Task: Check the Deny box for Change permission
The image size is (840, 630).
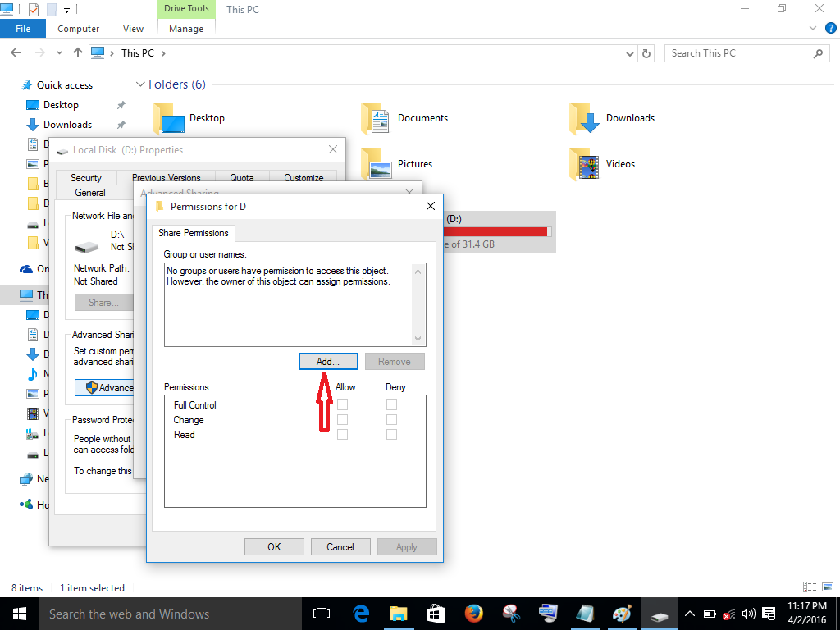Action: click(391, 419)
